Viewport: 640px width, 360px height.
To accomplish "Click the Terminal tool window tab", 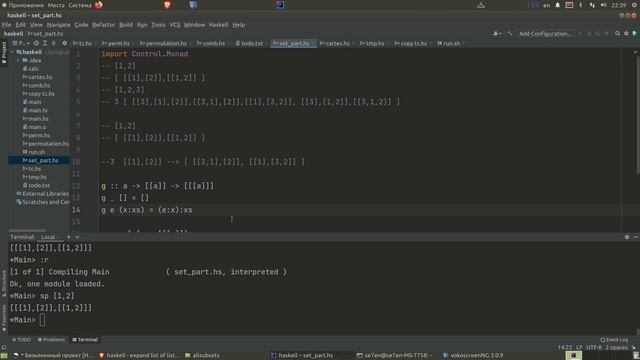I will pos(85,340).
